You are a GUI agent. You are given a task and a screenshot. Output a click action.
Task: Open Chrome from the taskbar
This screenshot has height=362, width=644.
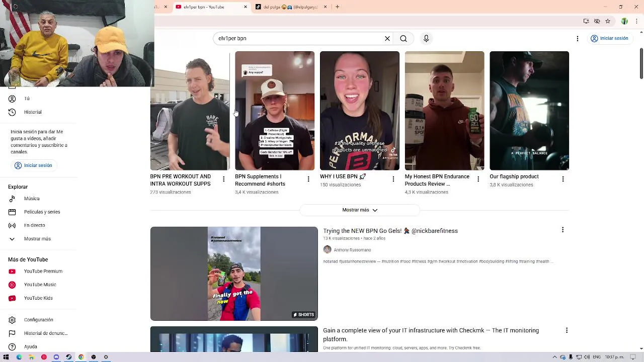point(81,357)
